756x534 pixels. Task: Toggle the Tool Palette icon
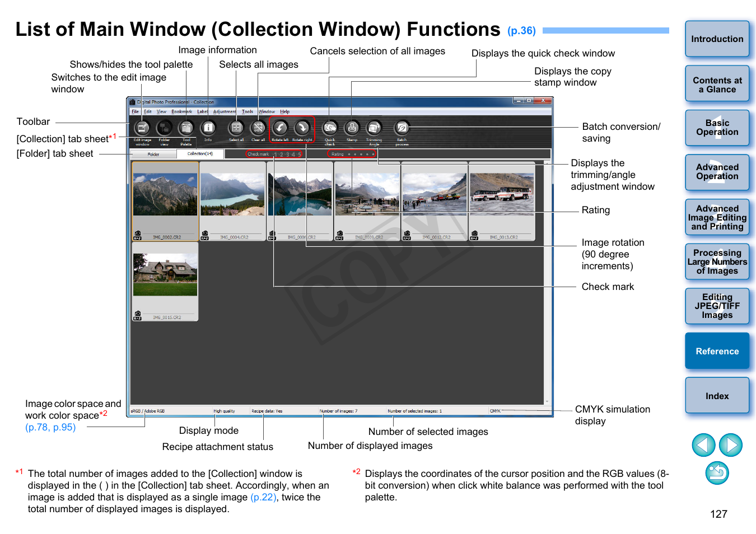186,128
